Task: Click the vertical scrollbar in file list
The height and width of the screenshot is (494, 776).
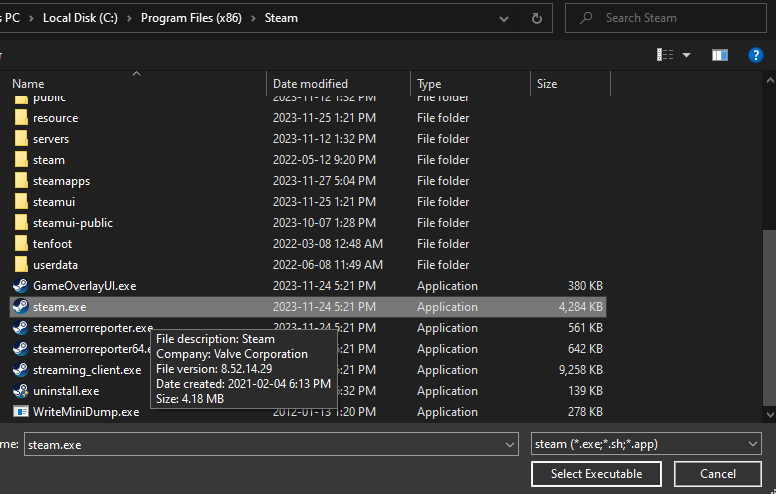Action: 768,320
